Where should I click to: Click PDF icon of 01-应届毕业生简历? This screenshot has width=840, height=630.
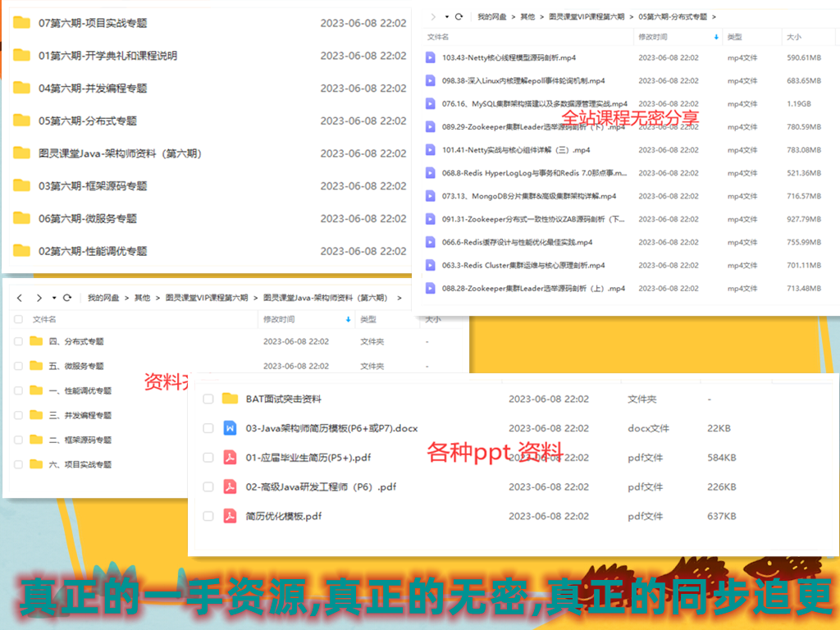click(x=230, y=458)
